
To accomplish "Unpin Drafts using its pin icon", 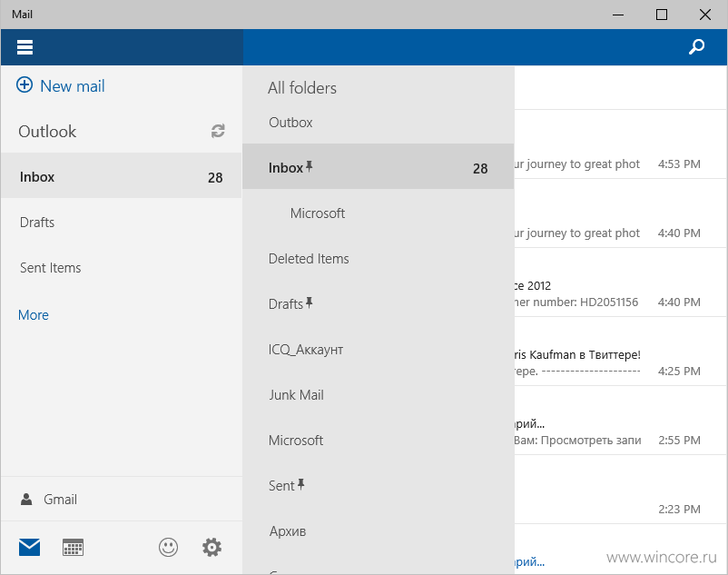I will 310,302.
